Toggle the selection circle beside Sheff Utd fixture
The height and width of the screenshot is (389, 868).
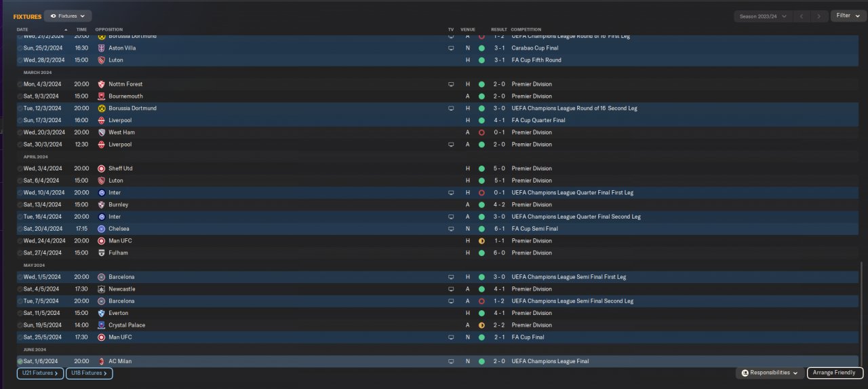(20, 168)
